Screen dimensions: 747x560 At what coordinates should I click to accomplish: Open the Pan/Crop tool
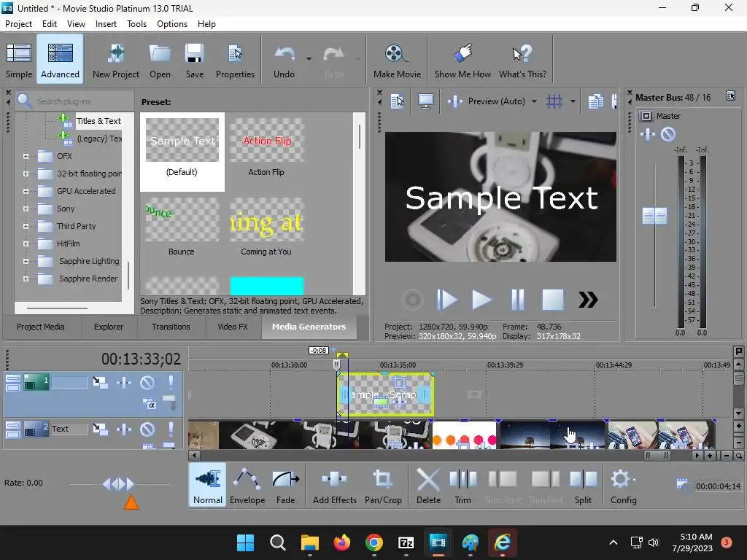pyautogui.click(x=383, y=485)
